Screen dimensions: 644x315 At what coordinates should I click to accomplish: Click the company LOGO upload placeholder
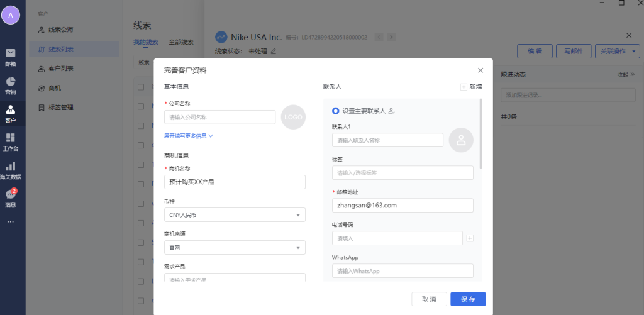(x=293, y=117)
